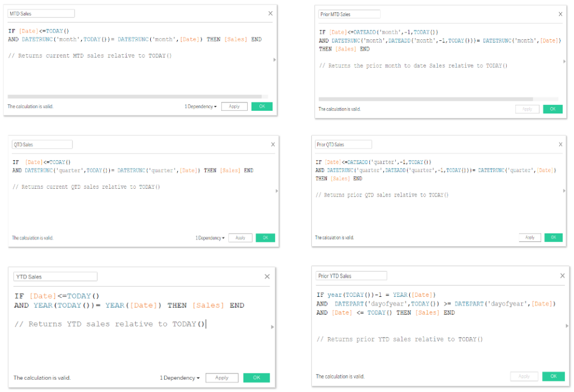574x392 pixels.
Task: Expand function list arrow in Prior QTD Sales dialog
Action: [x=564, y=190]
